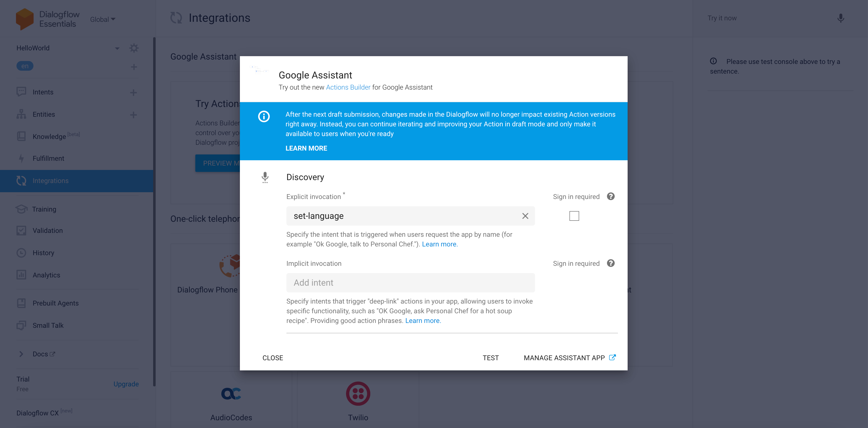Screen dimensions: 868x428
Task: Click help icon beside implicit invocation sign-in
Action: (x=611, y=263)
